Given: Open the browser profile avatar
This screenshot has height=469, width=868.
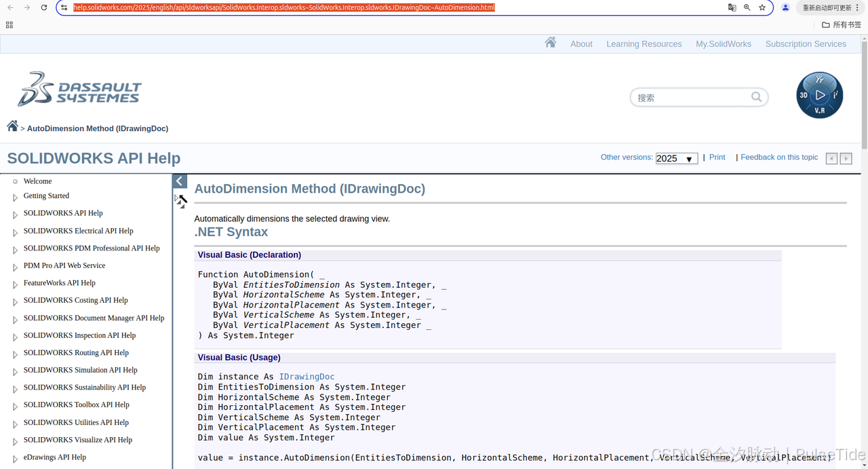Looking at the screenshot, I should [x=785, y=7].
